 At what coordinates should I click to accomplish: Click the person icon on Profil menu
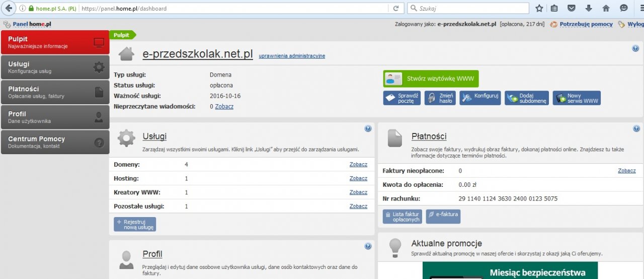pos(99,117)
